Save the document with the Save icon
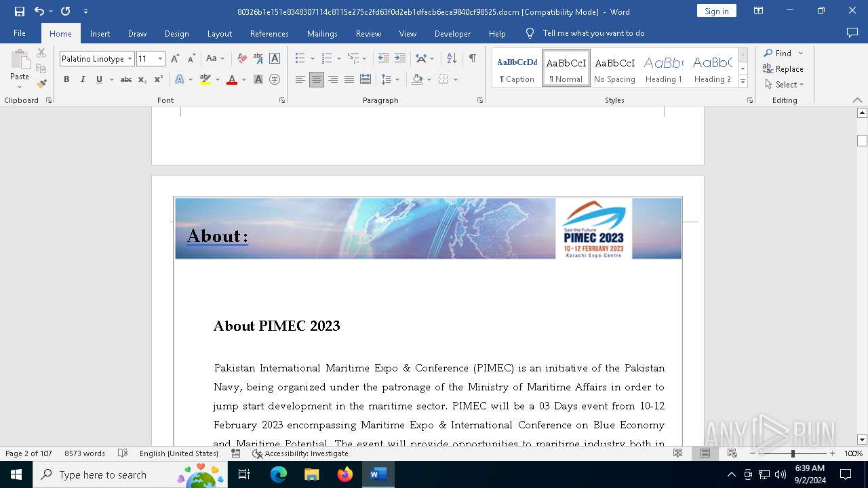The width and height of the screenshot is (868, 488). (x=20, y=12)
